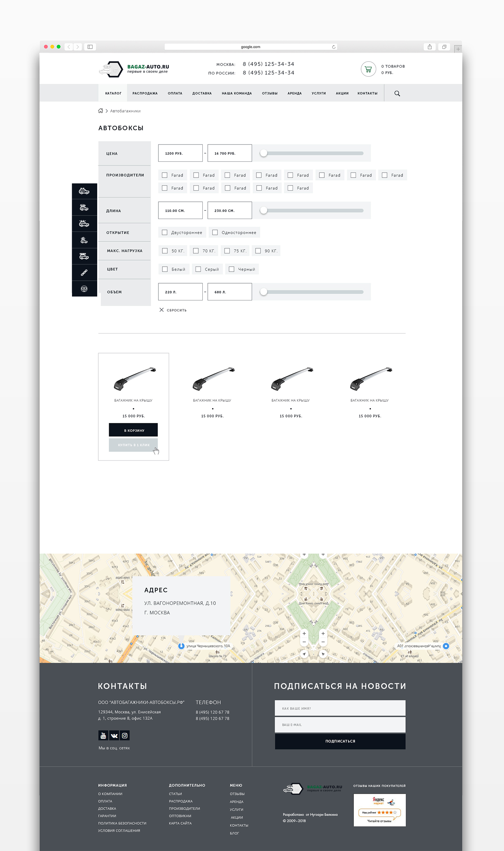Open the roof box car category icon
Image resolution: width=504 pixels, height=851 pixels.
84,208
